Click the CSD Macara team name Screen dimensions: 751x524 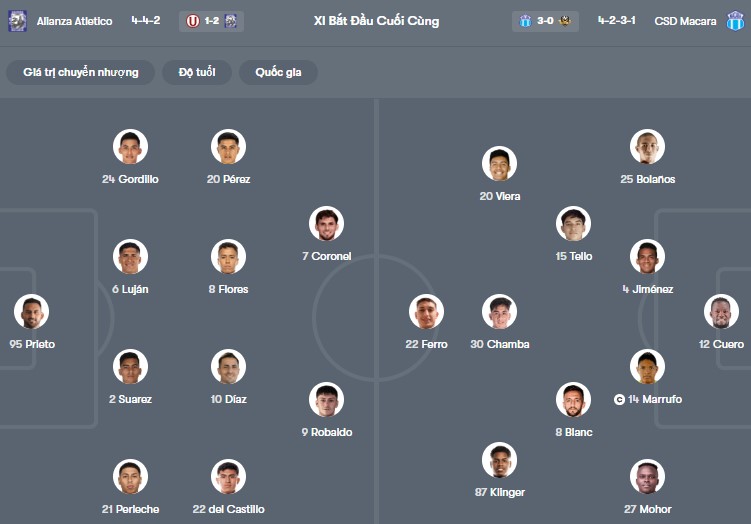[685, 21]
